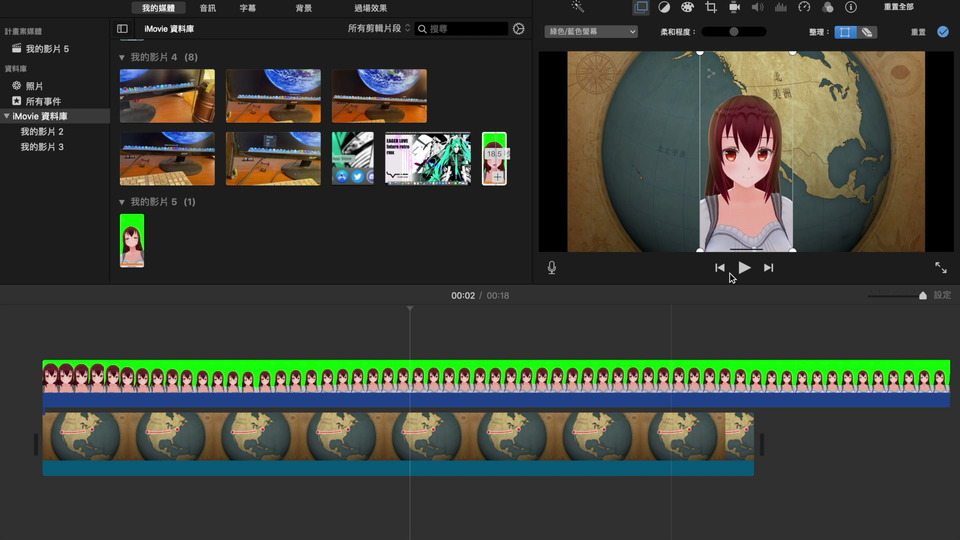Skip to the next clip button
The image size is (960, 540).
[768, 268]
